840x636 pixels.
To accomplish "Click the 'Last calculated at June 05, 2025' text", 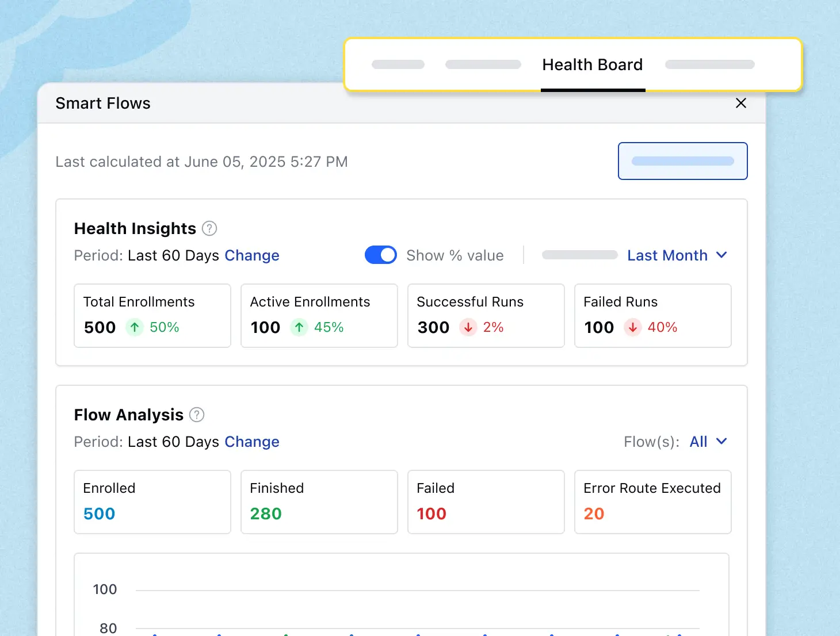I will tap(201, 162).
